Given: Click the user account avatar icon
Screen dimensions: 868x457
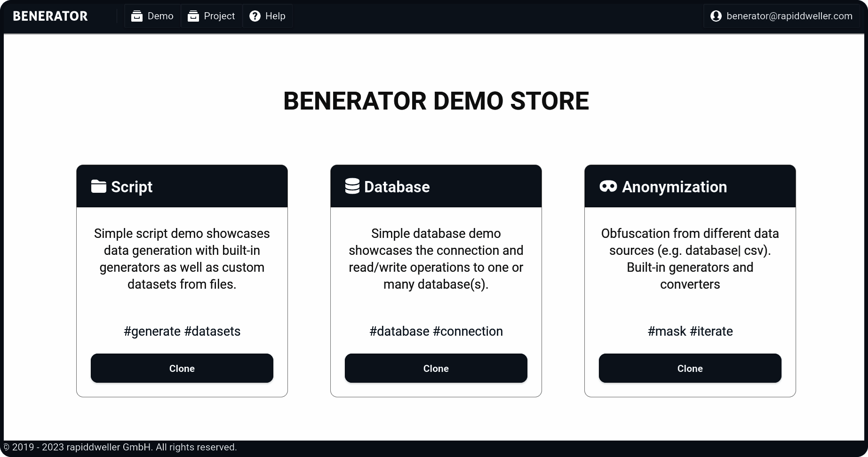Looking at the screenshot, I should click(x=716, y=16).
